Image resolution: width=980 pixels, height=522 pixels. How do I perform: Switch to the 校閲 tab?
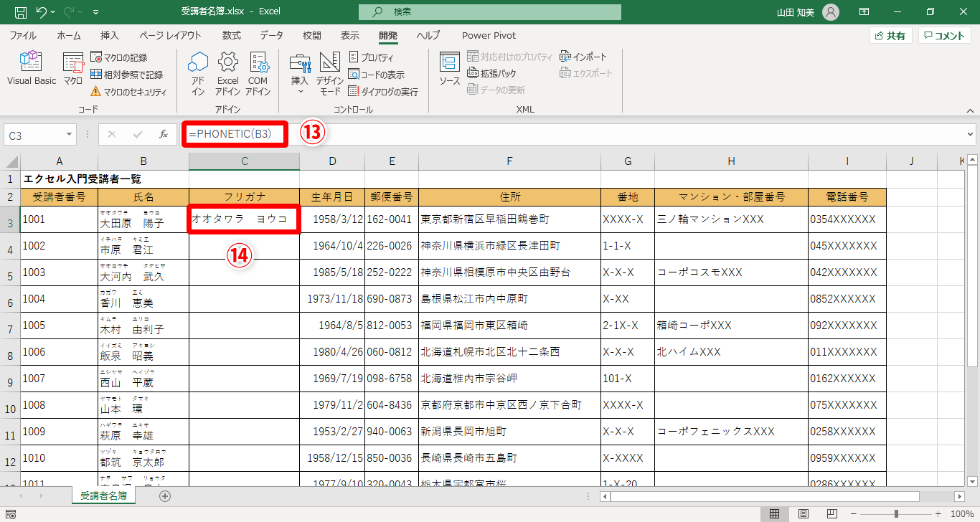[x=311, y=35]
